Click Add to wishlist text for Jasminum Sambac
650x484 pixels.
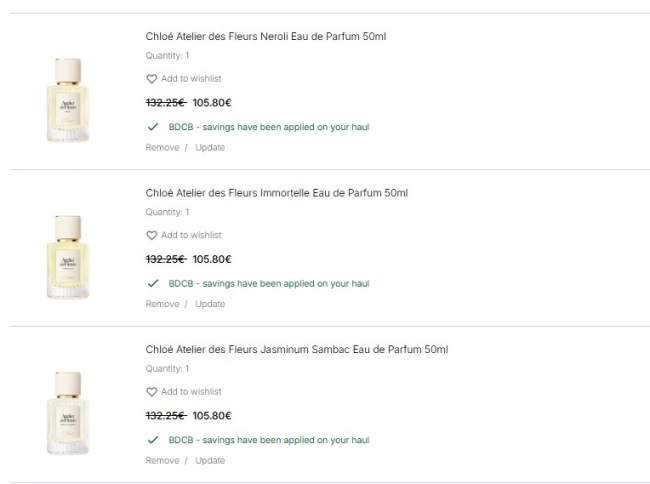point(191,392)
